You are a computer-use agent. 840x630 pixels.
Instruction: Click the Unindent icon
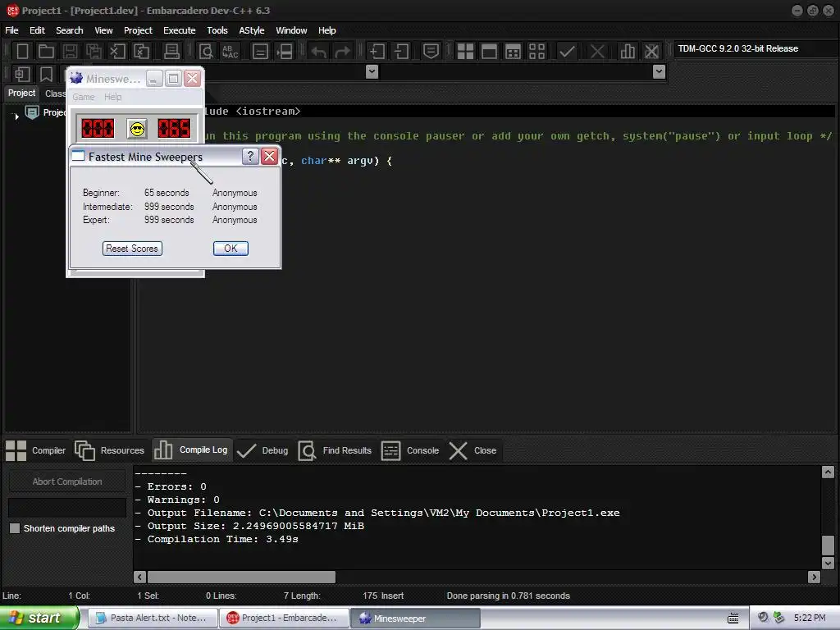401,52
